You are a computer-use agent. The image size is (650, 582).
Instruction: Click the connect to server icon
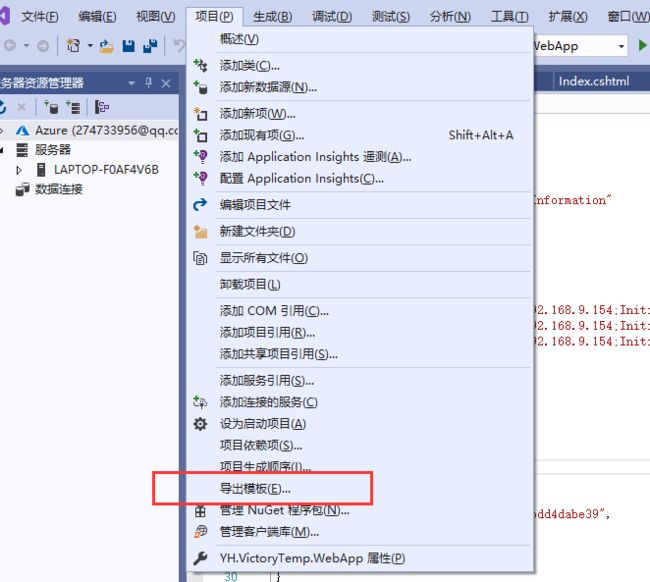(73, 107)
